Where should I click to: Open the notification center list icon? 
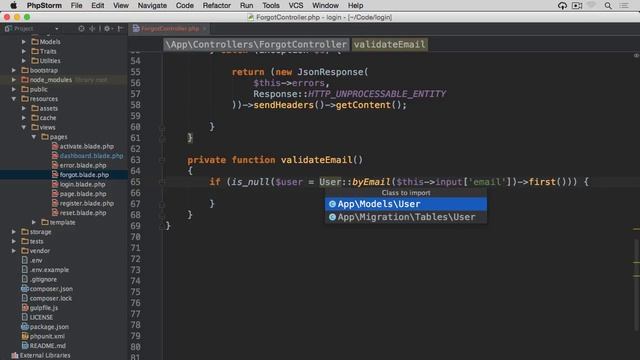click(x=624, y=5)
